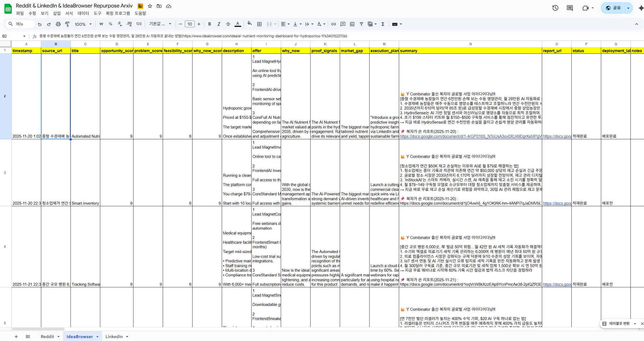Insert a chart from the toolbar

coord(352,24)
